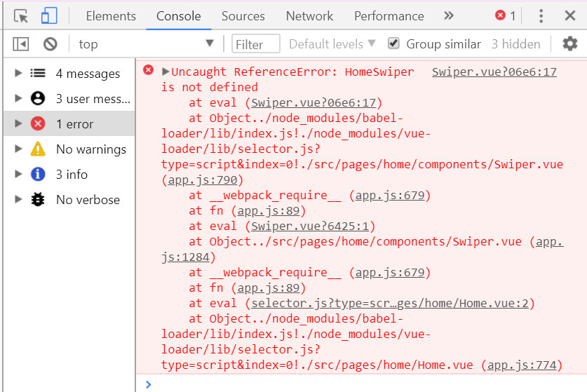Select the 1 error sidebar row
The height and width of the screenshot is (392, 587).
pos(69,123)
